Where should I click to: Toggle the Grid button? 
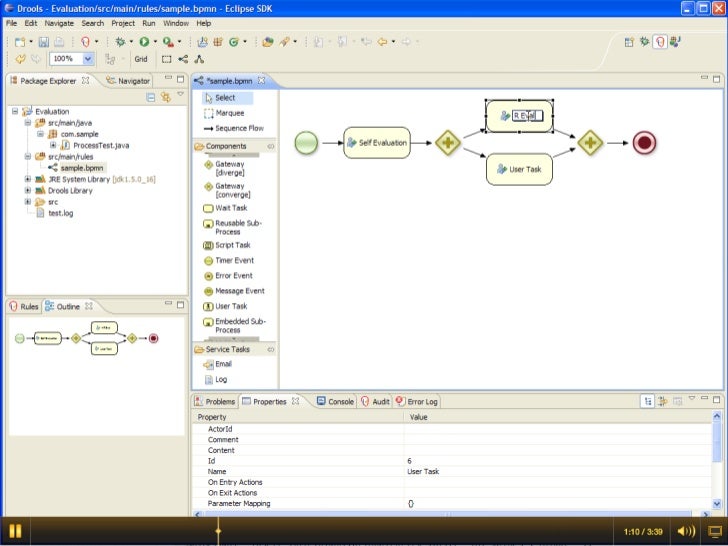point(141,59)
